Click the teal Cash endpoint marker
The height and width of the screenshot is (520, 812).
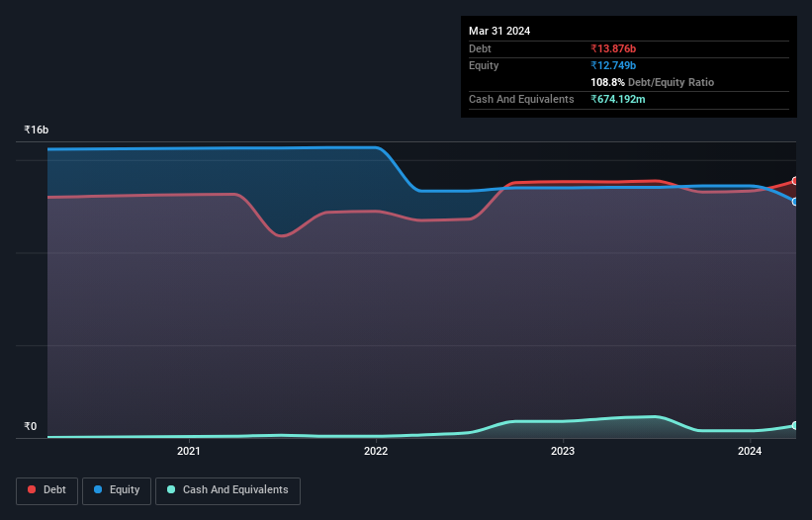tap(795, 425)
